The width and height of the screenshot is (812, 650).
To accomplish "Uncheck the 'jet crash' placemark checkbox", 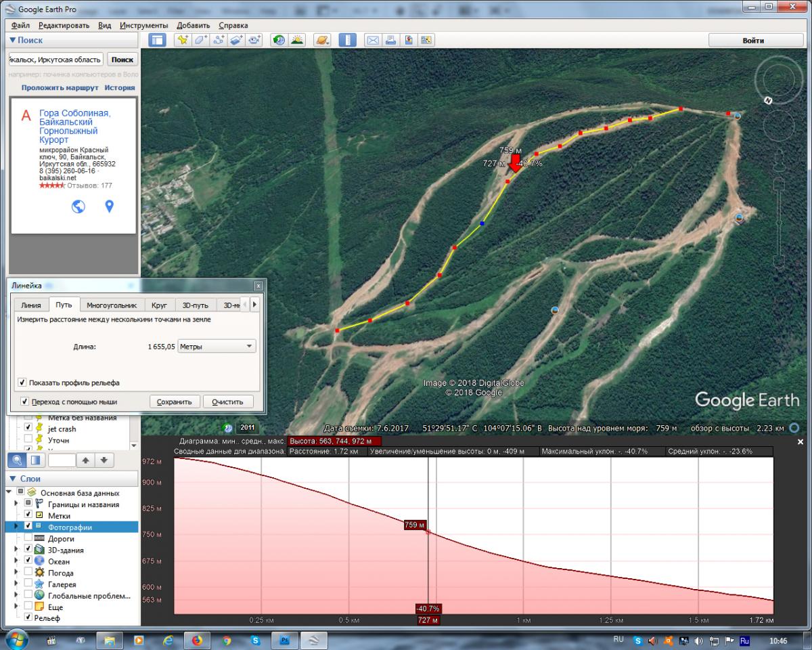I will pos(28,429).
